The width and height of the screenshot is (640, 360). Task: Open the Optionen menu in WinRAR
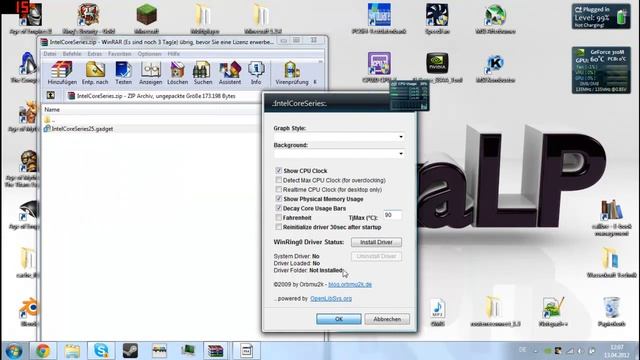pyautogui.click(x=149, y=53)
